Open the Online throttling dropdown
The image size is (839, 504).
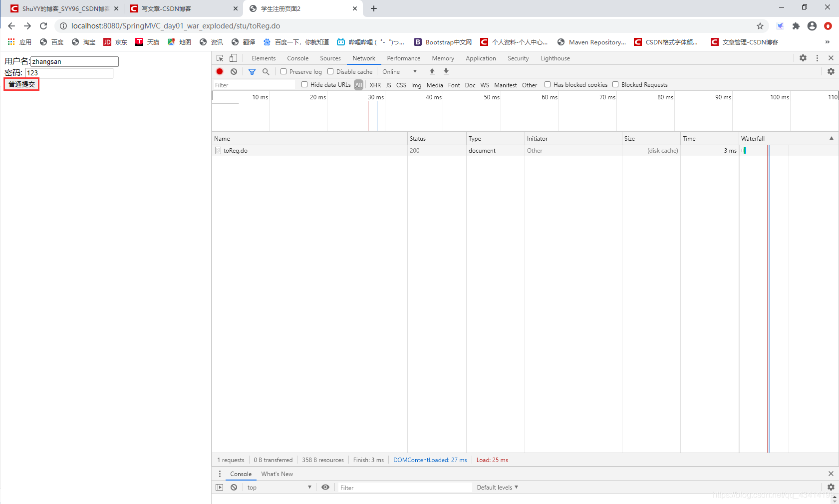click(400, 71)
